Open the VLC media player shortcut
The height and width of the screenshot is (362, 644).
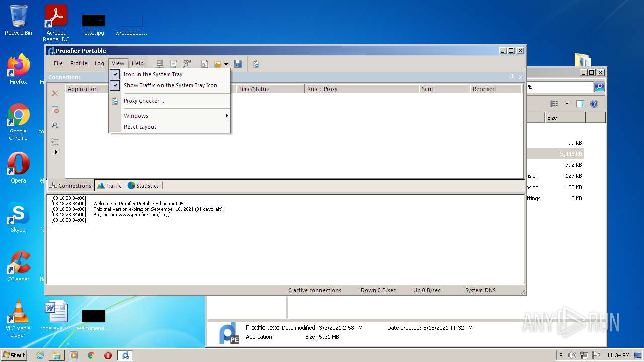(18, 319)
